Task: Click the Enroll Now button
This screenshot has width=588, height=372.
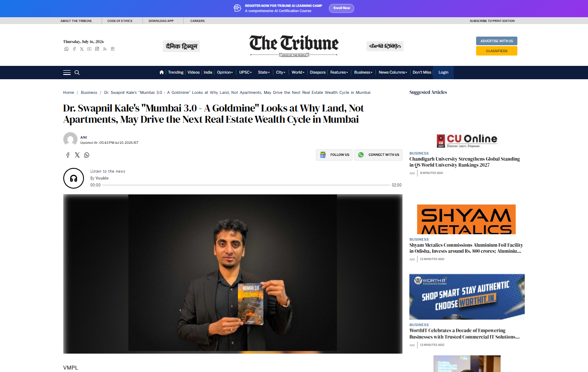Action: tap(341, 8)
